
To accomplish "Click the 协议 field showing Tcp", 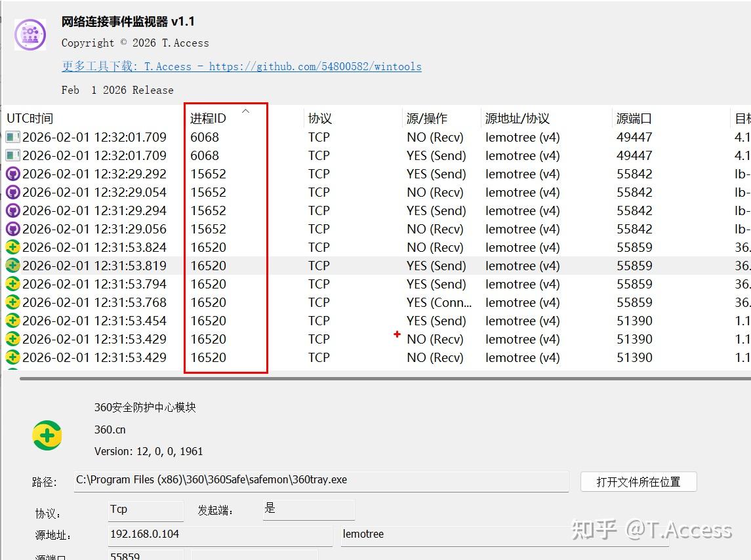I will coord(146,510).
